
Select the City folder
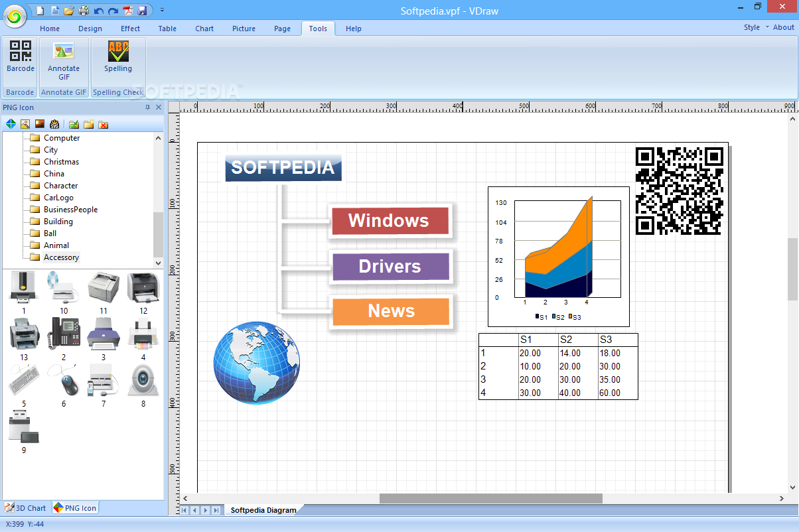coord(51,150)
